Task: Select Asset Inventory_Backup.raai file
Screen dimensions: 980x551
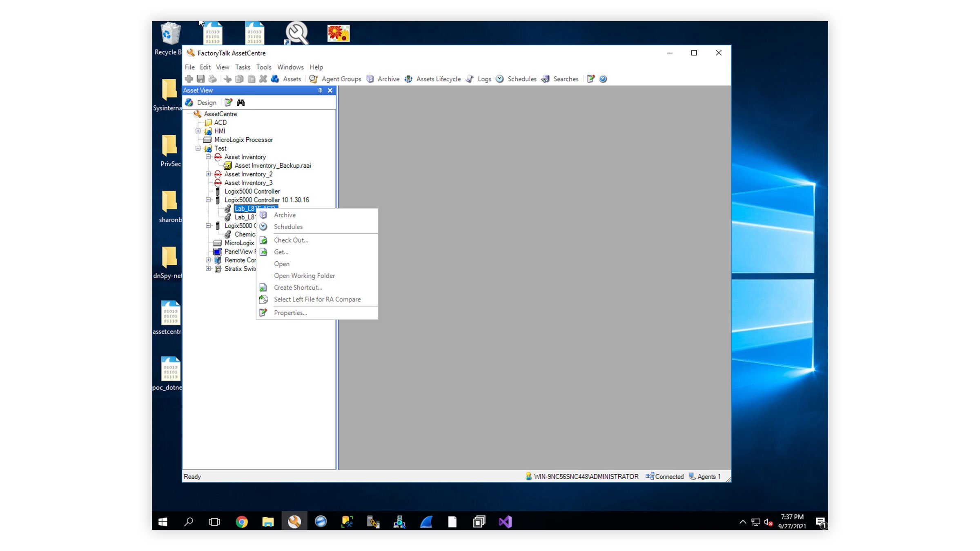Action: click(x=273, y=165)
